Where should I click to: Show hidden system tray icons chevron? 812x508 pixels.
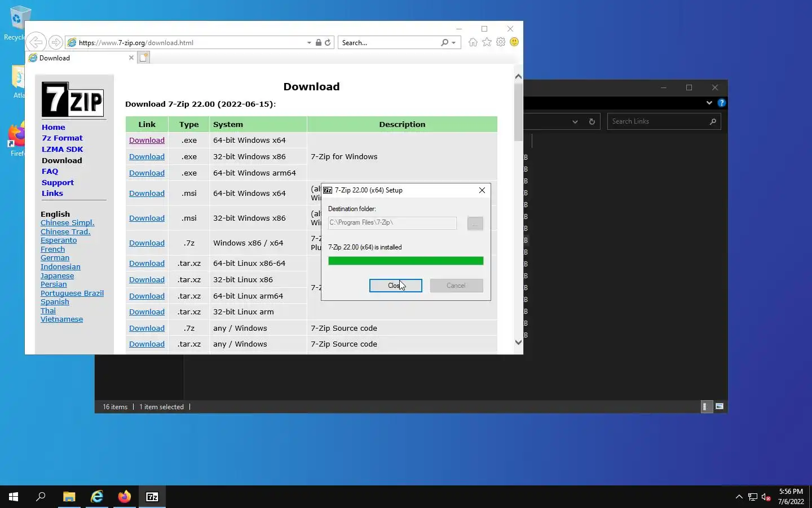tap(739, 497)
